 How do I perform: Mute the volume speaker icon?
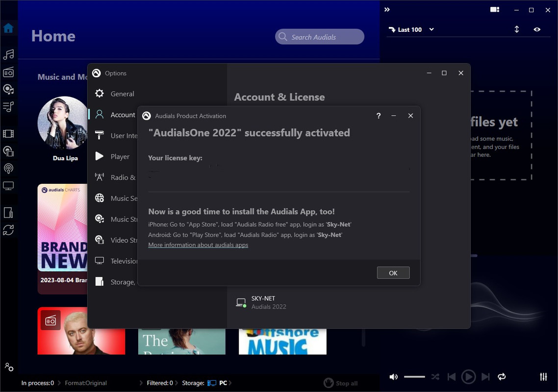[x=393, y=377]
